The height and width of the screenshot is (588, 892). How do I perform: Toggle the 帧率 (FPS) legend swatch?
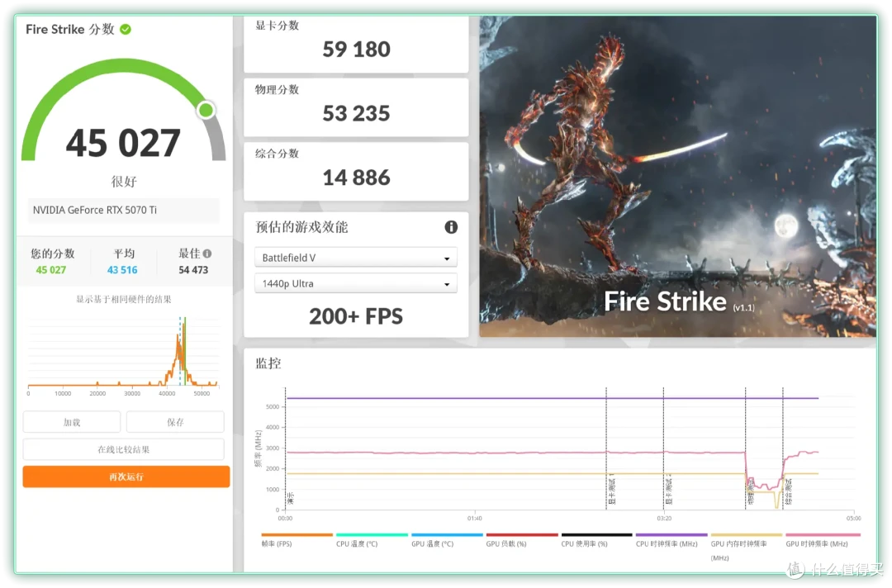click(297, 534)
